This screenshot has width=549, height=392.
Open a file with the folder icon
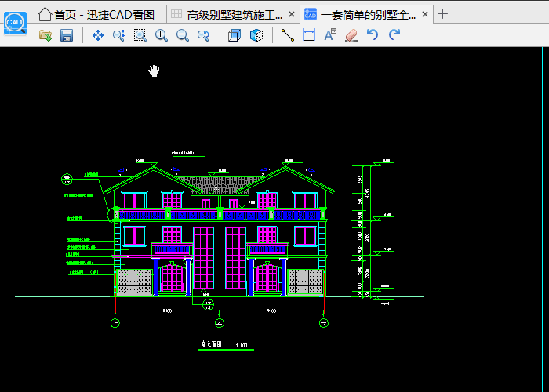45,35
